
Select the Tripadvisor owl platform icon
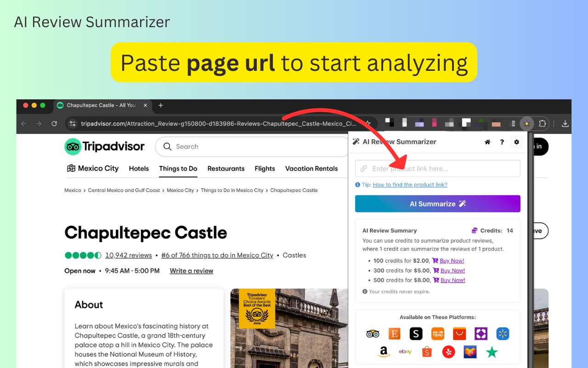[373, 333]
